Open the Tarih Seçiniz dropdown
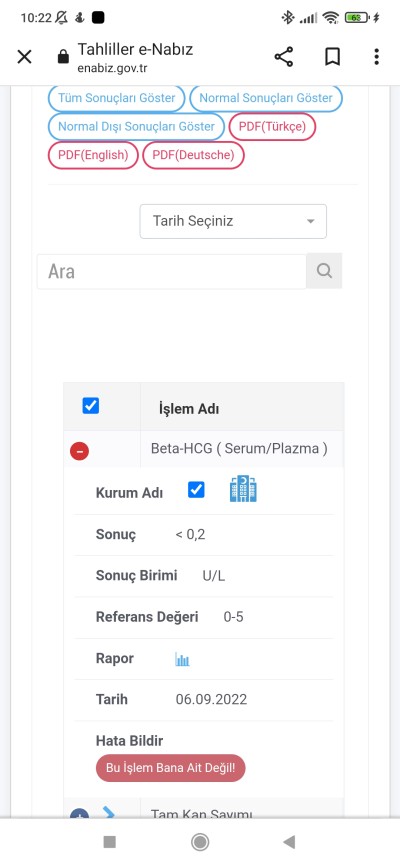Viewport: 400px width, 866px height. pyautogui.click(x=233, y=221)
